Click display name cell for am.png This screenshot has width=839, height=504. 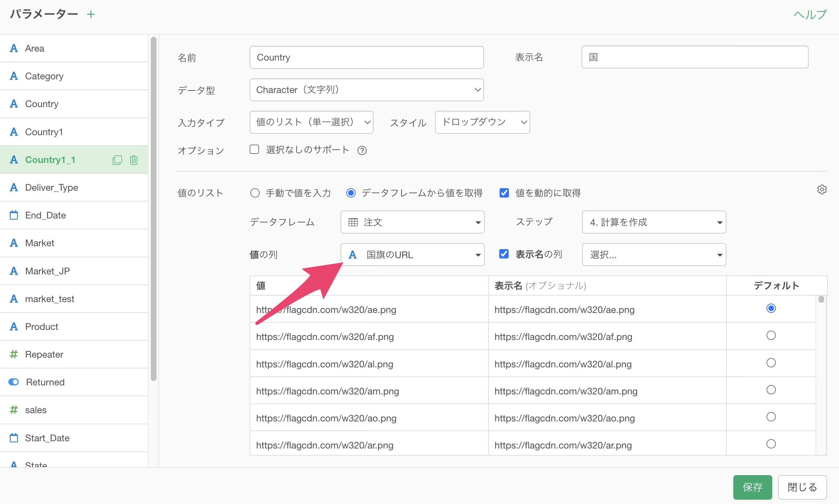coord(607,391)
